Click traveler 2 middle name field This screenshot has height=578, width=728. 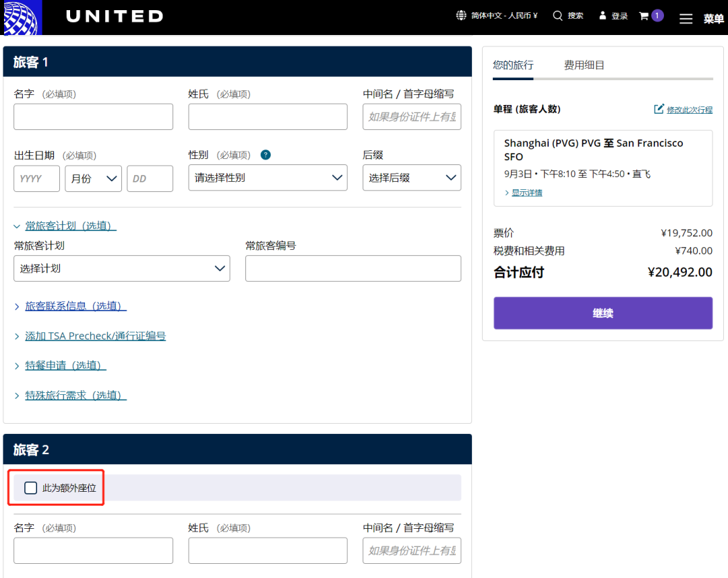pos(412,550)
